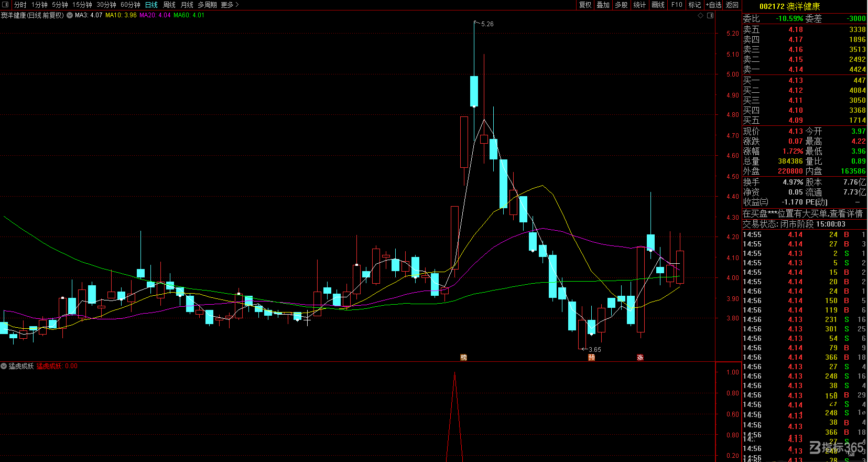The height and width of the screenshot is (462, 868).
Task: Click the 买一 price 4.13
Action: click(x=796, y=80)
